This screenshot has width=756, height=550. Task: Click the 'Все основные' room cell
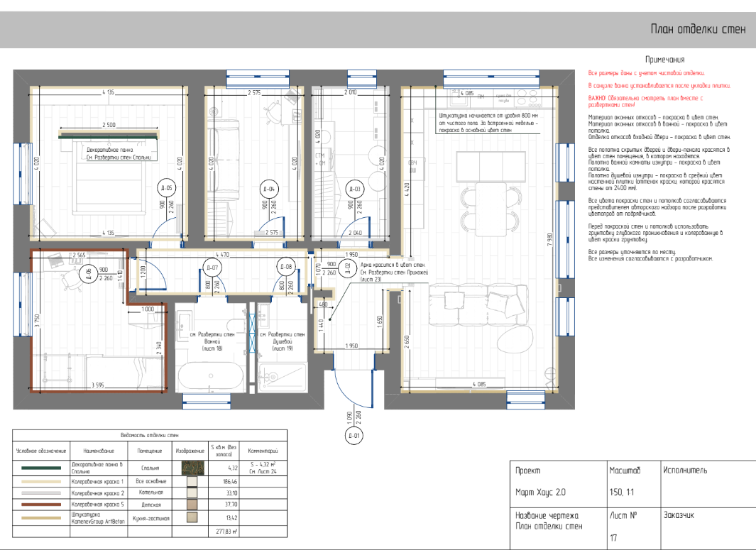[151, 481]
